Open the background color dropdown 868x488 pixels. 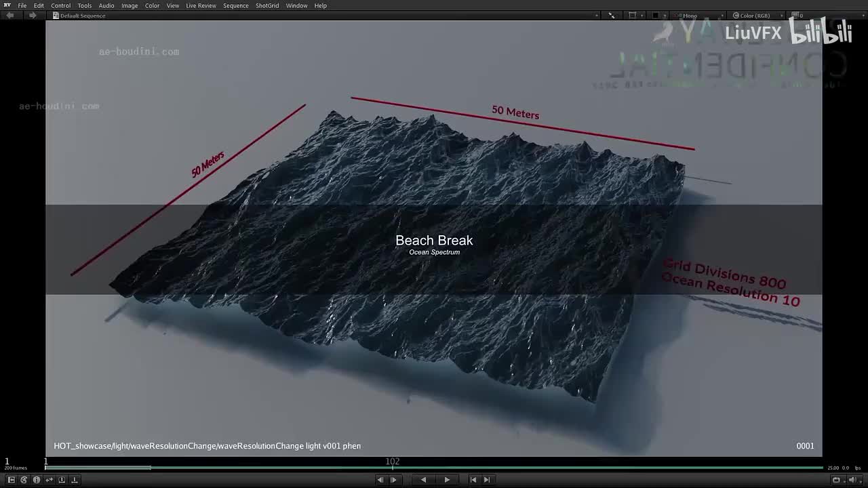[x=658, y=16]
